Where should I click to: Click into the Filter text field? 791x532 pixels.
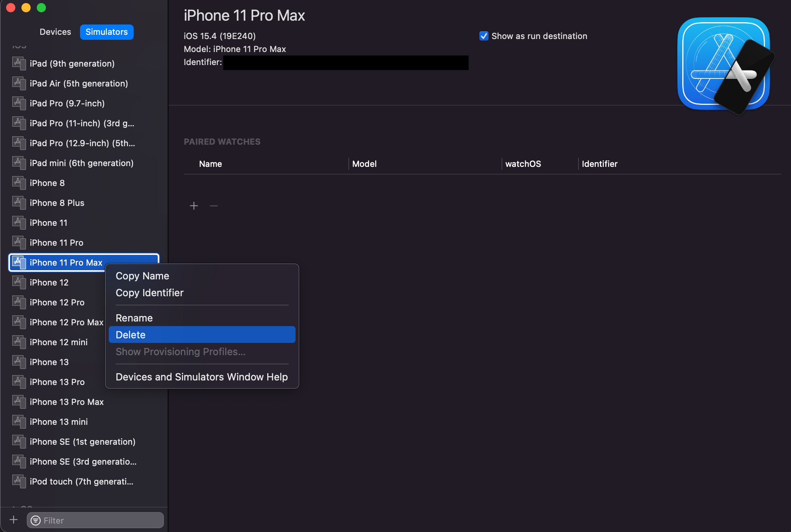click(95, 520)
